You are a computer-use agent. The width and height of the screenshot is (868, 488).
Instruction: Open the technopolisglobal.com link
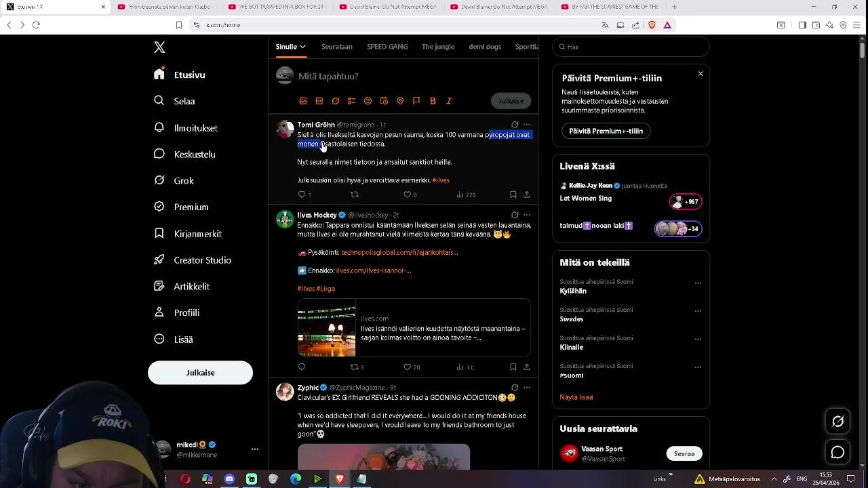coord(399,252)
